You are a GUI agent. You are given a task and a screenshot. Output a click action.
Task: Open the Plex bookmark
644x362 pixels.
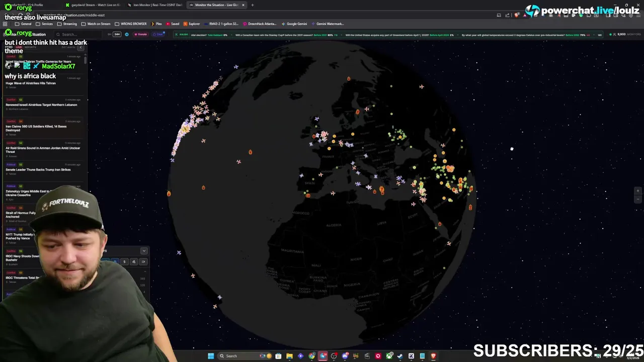tap(156, 24)
